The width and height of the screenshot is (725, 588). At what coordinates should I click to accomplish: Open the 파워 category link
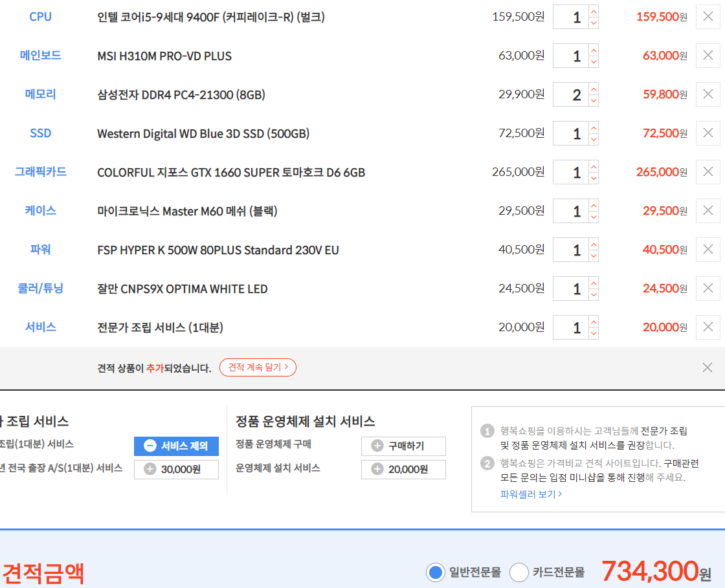click(x=40, y=250)
